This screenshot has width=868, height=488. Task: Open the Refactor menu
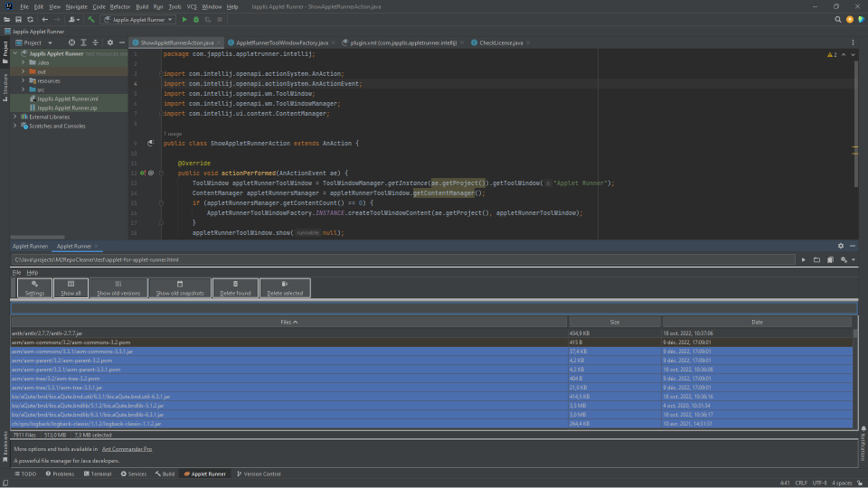[119, 6]
